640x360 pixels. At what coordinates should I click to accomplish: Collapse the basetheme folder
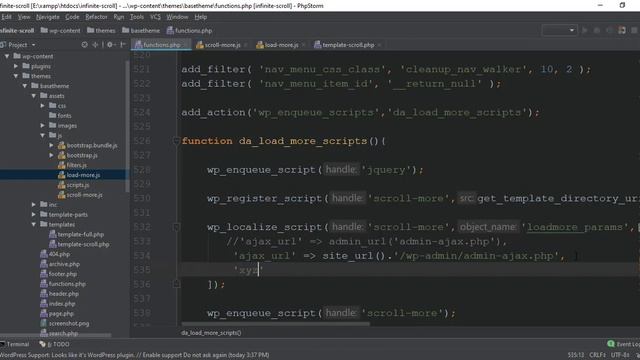coord(25,86)
